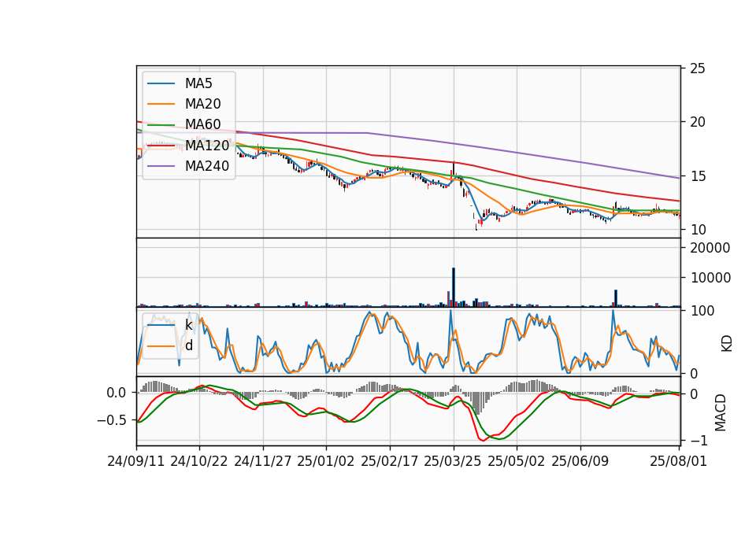Viewport: 756px width, 543px height.
Task: Click the MACD right axis value −1
Action: (x=699, y=441)
